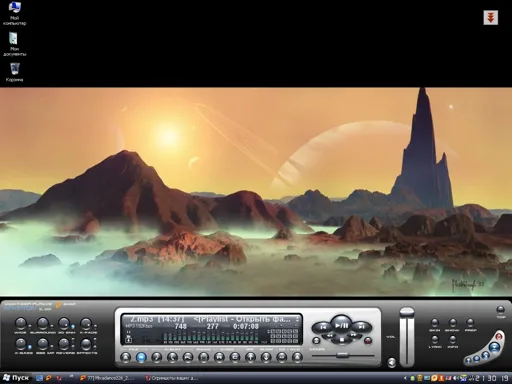Viewport: 512px width, 384px height.
Task: Click the LYRIC button
Action: click(x=435, y=339)
